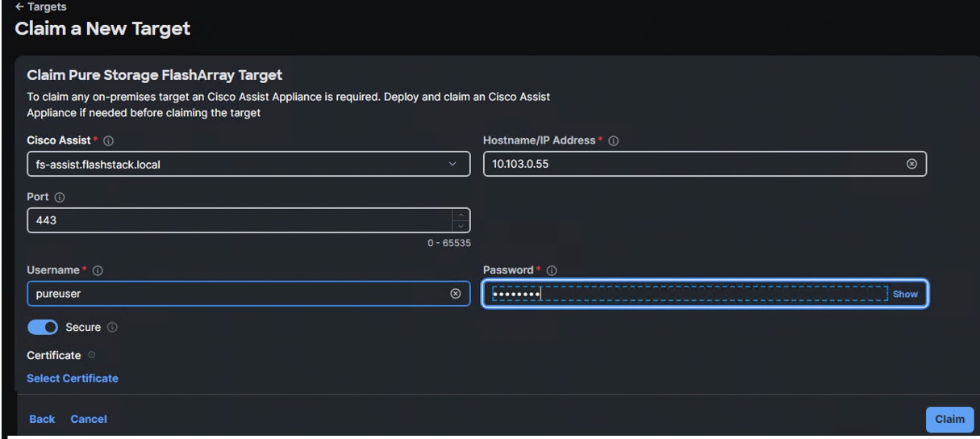Viewport: 980px width, 439px height.
Task: Click the 'Claim Pure Storage FlashArray Target' heading
Action: 154,76
